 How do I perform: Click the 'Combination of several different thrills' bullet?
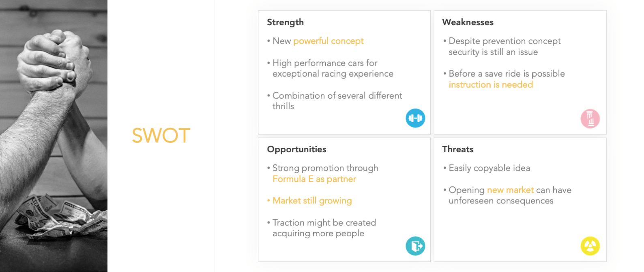[335, 101]
